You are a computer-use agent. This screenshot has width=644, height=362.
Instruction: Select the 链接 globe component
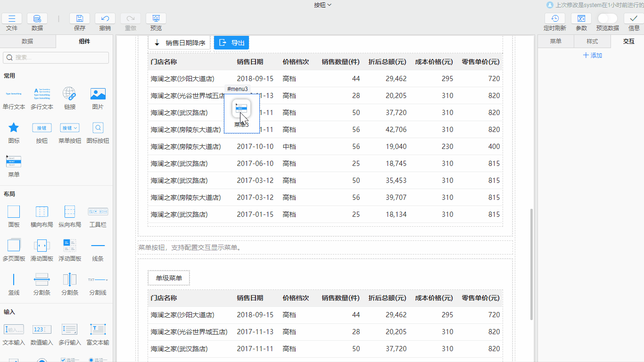[69, 94]
